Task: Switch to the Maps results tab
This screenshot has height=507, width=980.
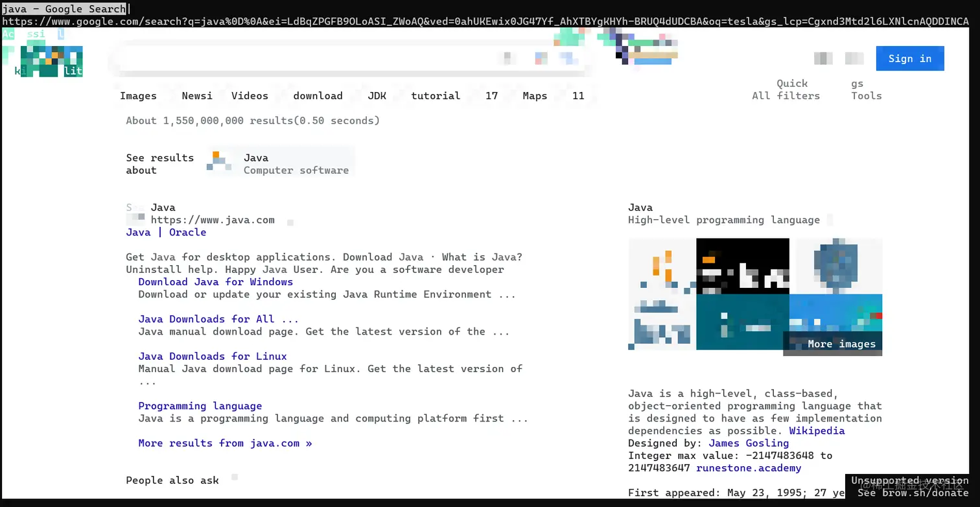Action: [x=535, y=96]
